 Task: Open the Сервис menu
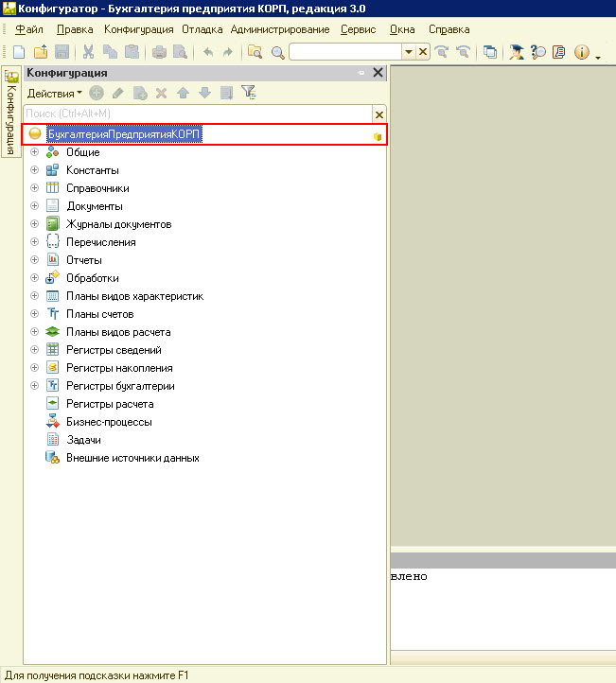point(358,29)
